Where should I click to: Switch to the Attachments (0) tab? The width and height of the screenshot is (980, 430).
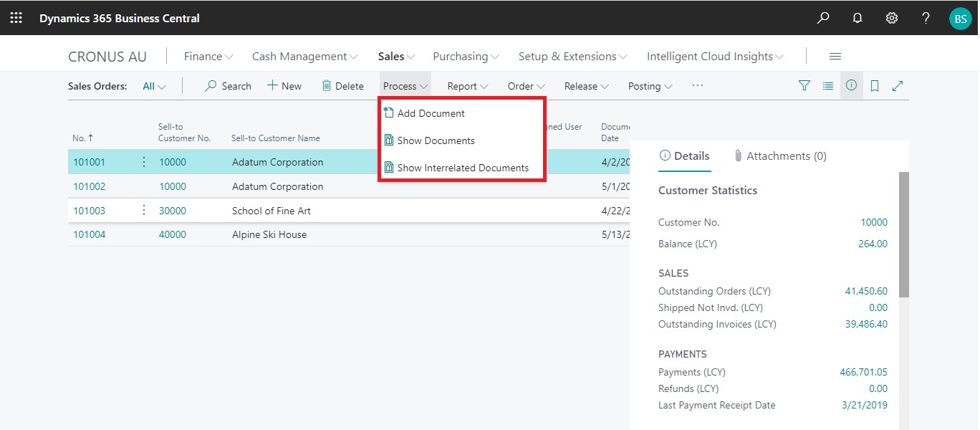(780, 156)
